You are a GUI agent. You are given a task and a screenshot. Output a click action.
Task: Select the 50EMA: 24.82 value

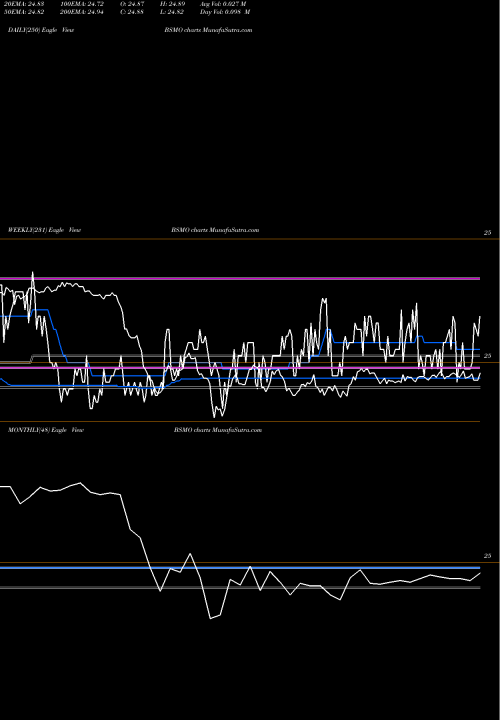pyautogui.click(x=24, y=12)
